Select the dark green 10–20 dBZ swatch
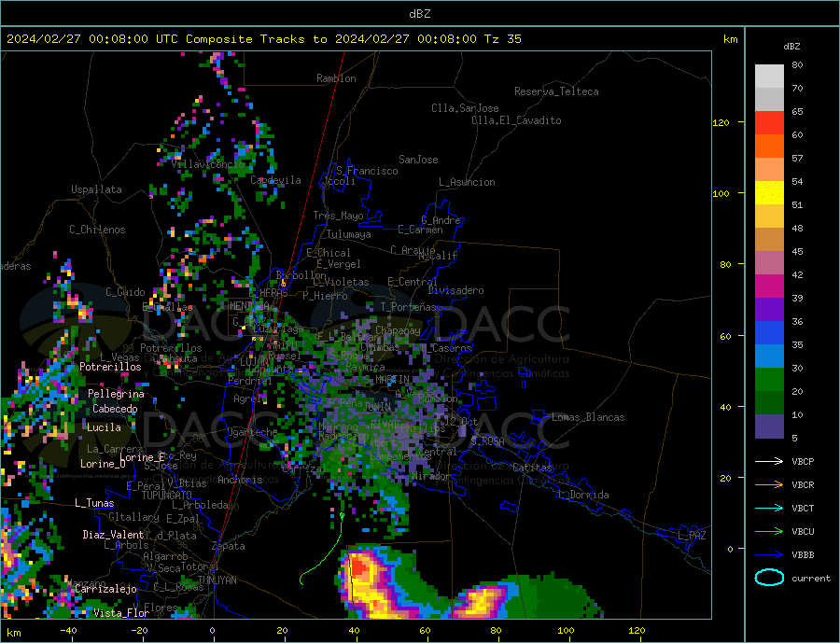840x643 pixels. (x=769, y=402)
